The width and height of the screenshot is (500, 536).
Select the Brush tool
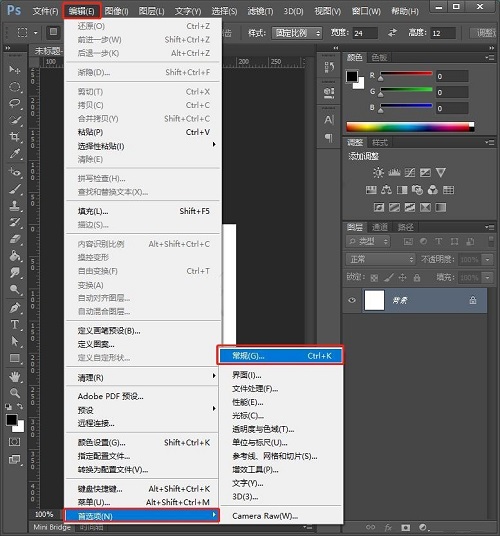pos(14,189)
